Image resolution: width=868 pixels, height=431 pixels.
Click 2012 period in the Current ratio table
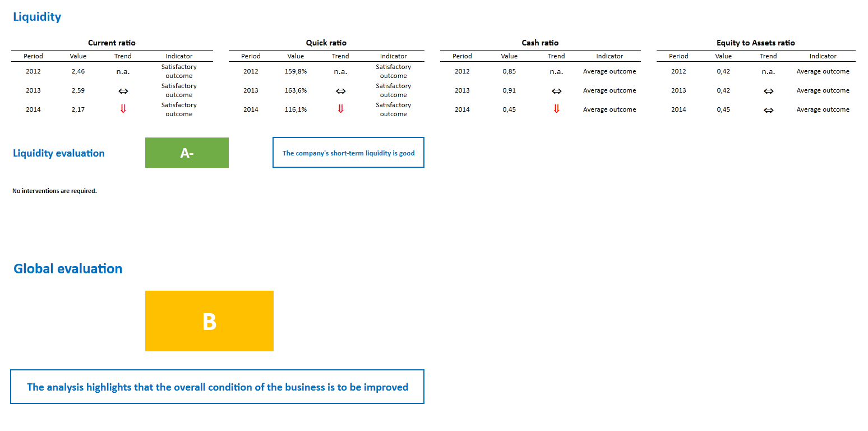pos(33,71)
